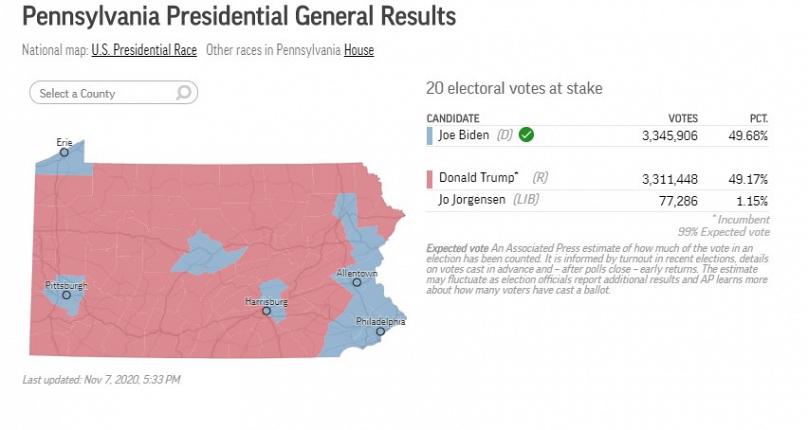Select the Pittsburgh city marker circle
This screenshot has width=808, height=430.
[66, 295]
